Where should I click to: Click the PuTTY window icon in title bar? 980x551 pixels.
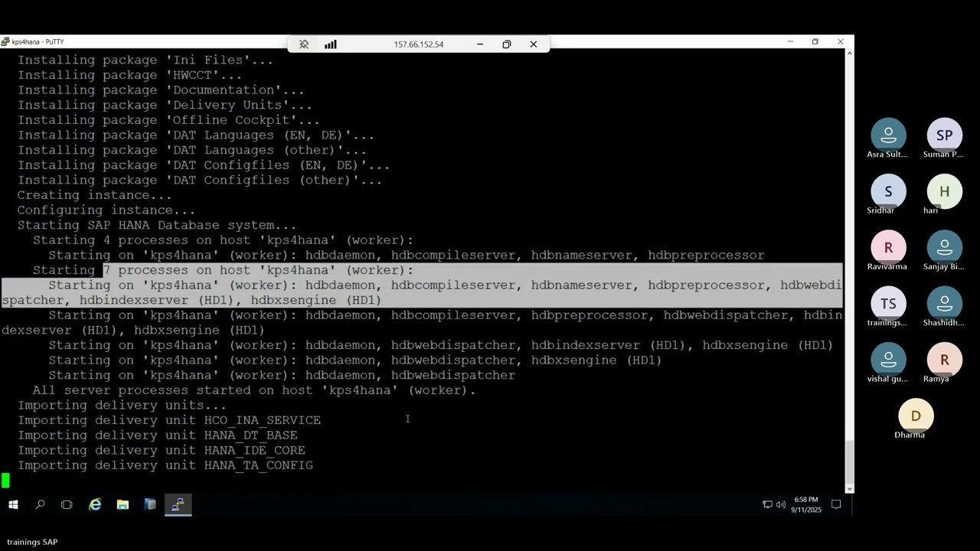pos(5,42)
